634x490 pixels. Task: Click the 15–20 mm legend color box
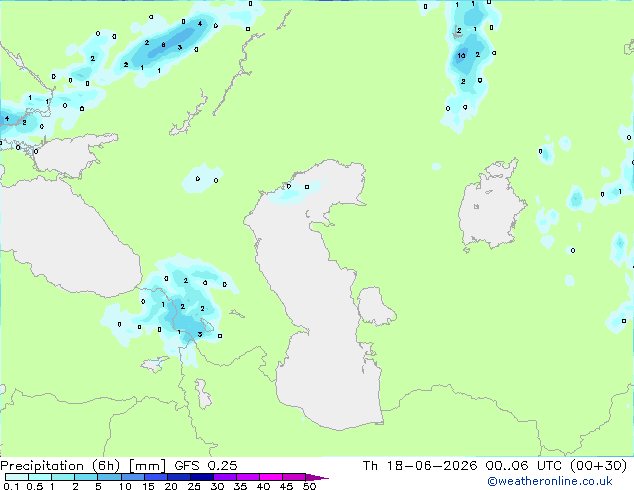(x=155, y=477)
